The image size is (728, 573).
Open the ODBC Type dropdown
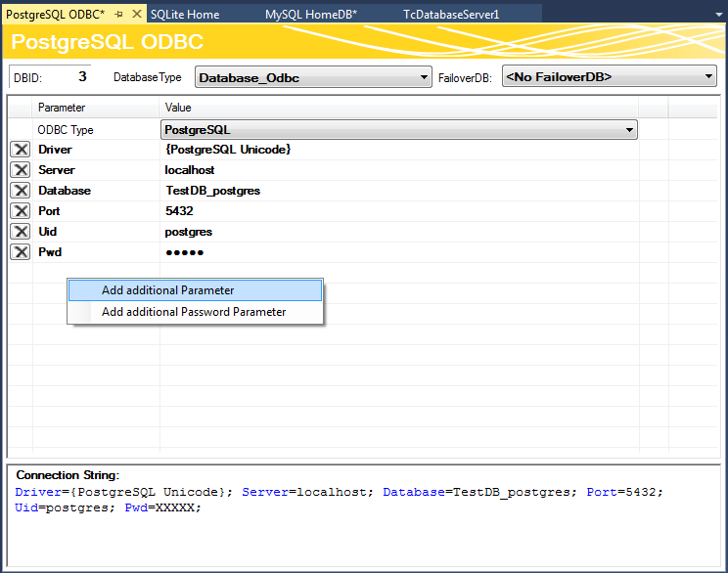399,129
